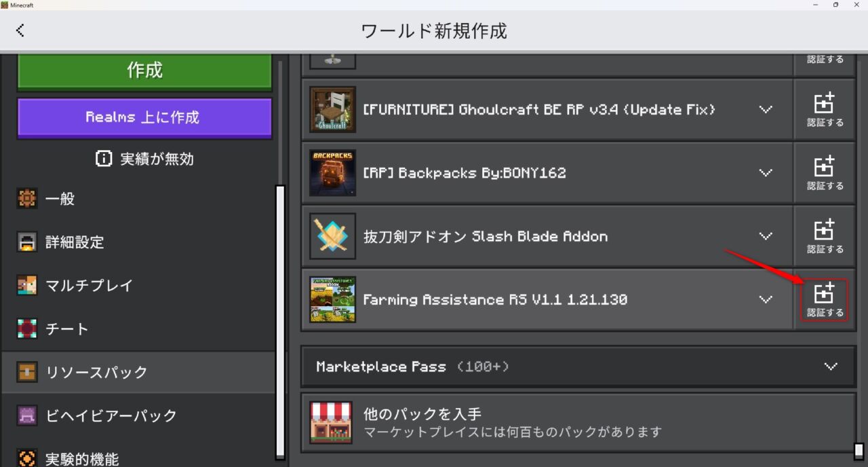Click the マルチプレイ faces icon
Image resolution: width=868 pixels, height=467 pixels.
click(27, 285)
